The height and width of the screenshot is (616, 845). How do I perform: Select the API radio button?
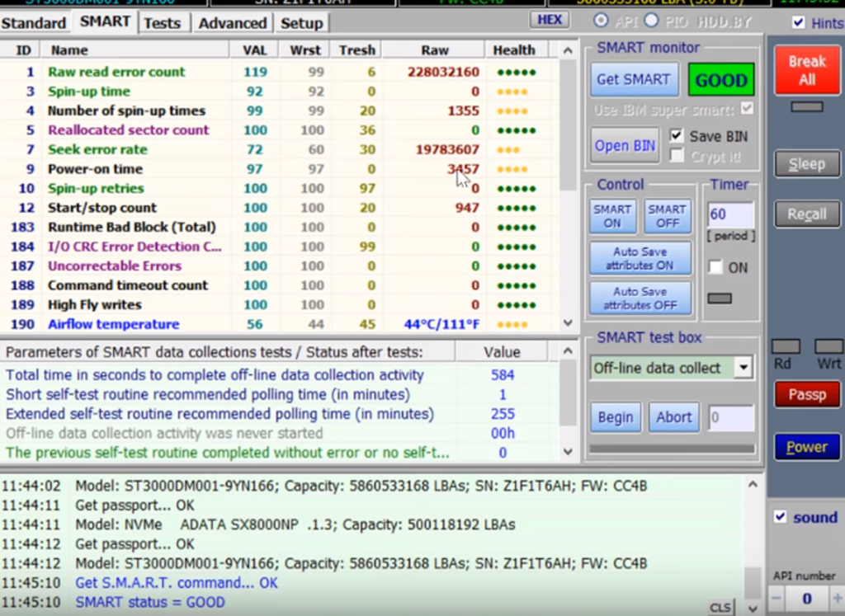pos(601,21)
